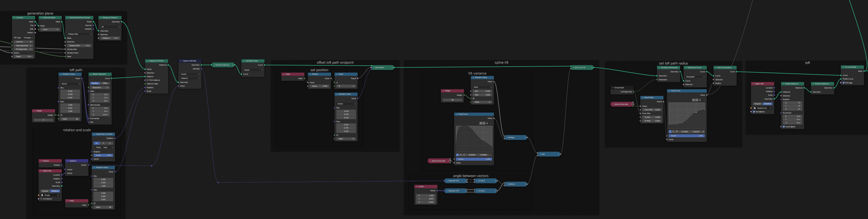Expand the collapsed Realize Instances node

point(214,65)
